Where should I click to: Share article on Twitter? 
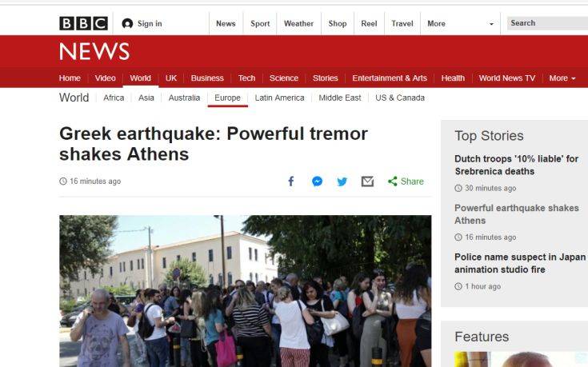pyautogui.click(x=342, y=182)
